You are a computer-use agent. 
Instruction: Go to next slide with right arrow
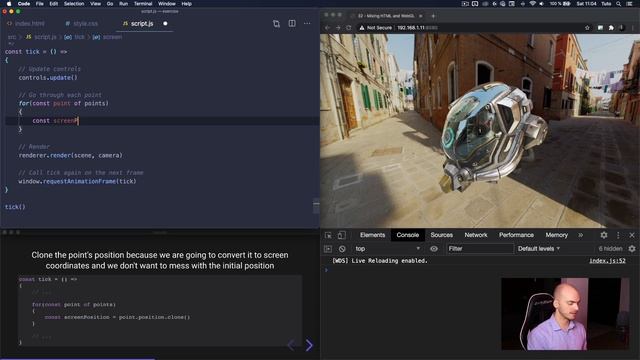point(309,345)
